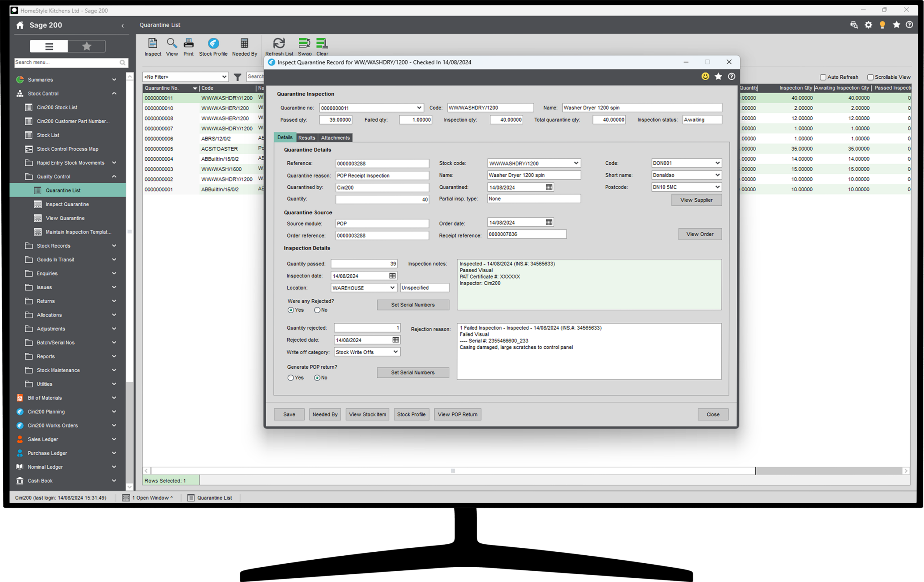The width and height of the screenshot is (924, 582).
Task: Click the Inspect toolbar icon
Action: pyautogui.click(x=153, y=43)
